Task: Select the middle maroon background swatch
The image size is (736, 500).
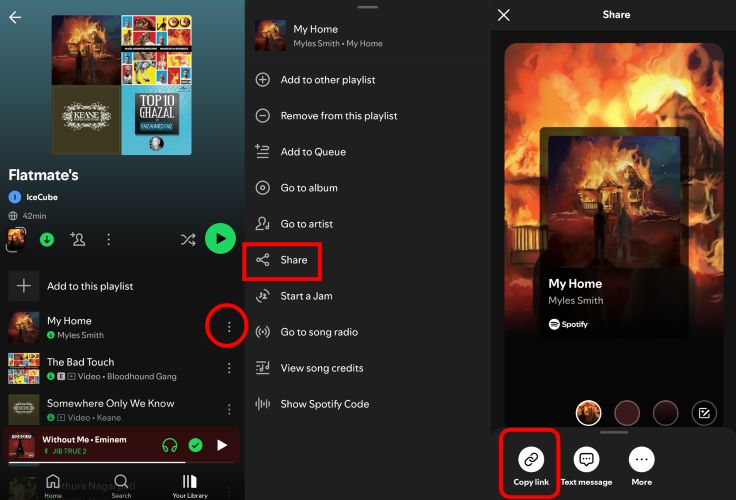Action: [627, 413]
